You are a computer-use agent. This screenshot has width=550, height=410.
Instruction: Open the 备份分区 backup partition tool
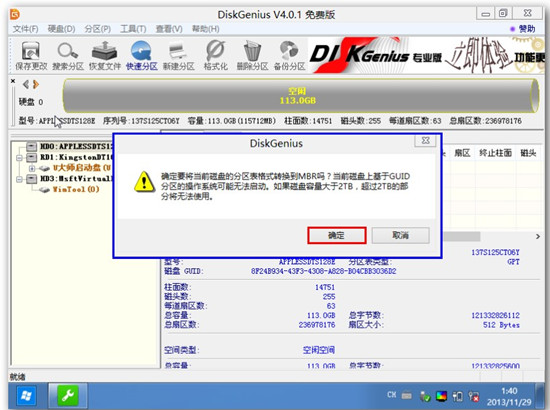[x=289, y=55]
